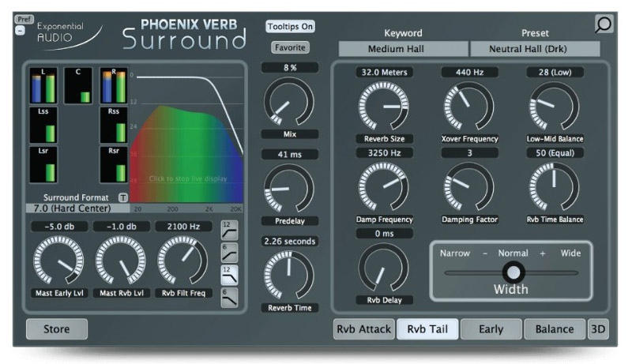
Task: Toggle the Tooltips On button
Action: pos(290,27)
